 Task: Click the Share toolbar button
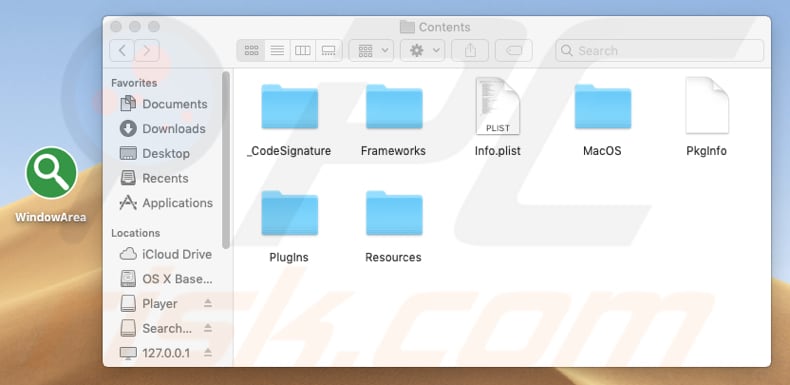[470, 50]
